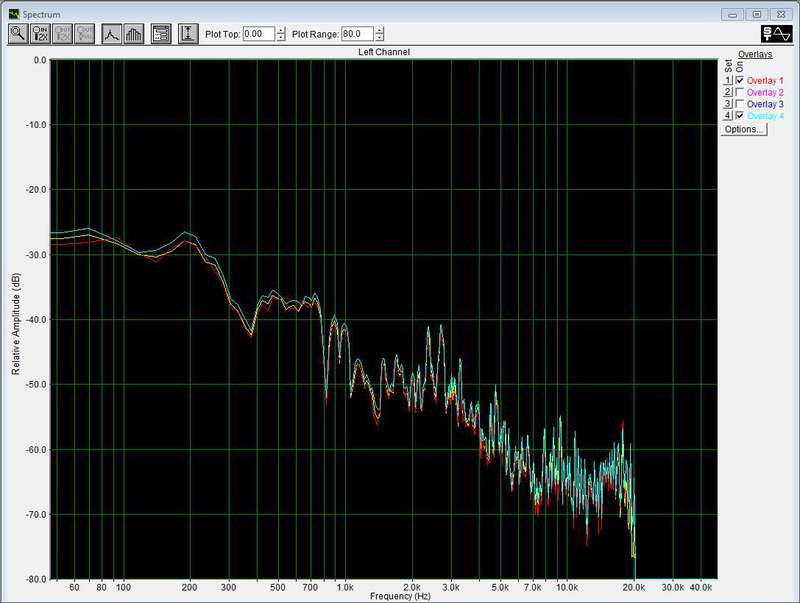Click the grayed-out zoom out full icon
The image size is (800, 603).
pos(85,34)
